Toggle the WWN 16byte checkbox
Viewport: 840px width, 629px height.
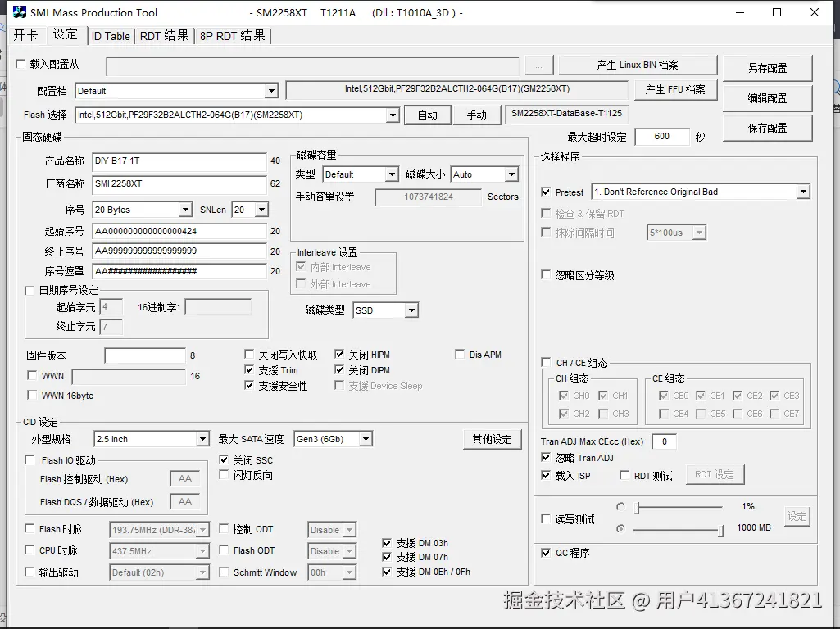coord(32,396)
